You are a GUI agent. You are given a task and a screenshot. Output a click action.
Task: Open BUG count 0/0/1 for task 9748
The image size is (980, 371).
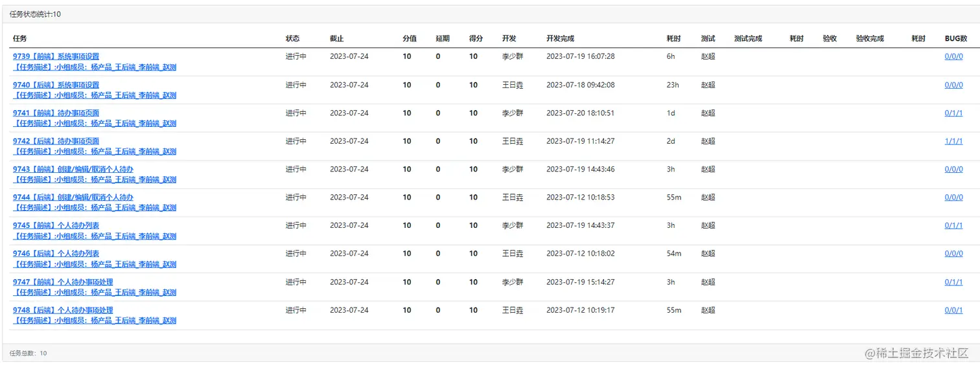953,310
